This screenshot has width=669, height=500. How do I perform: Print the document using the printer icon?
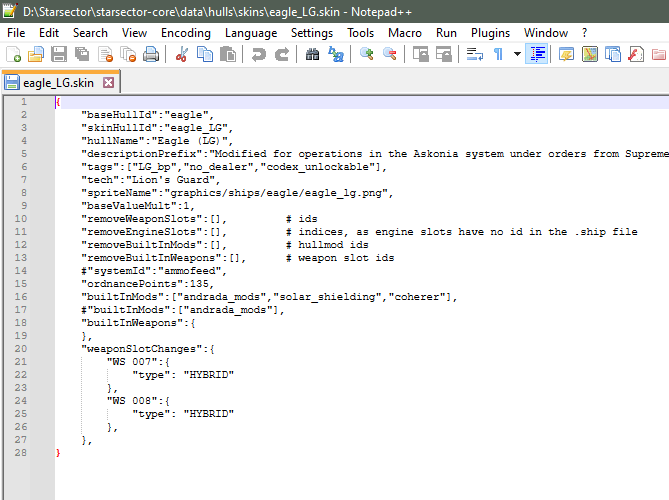click(151, 55)
